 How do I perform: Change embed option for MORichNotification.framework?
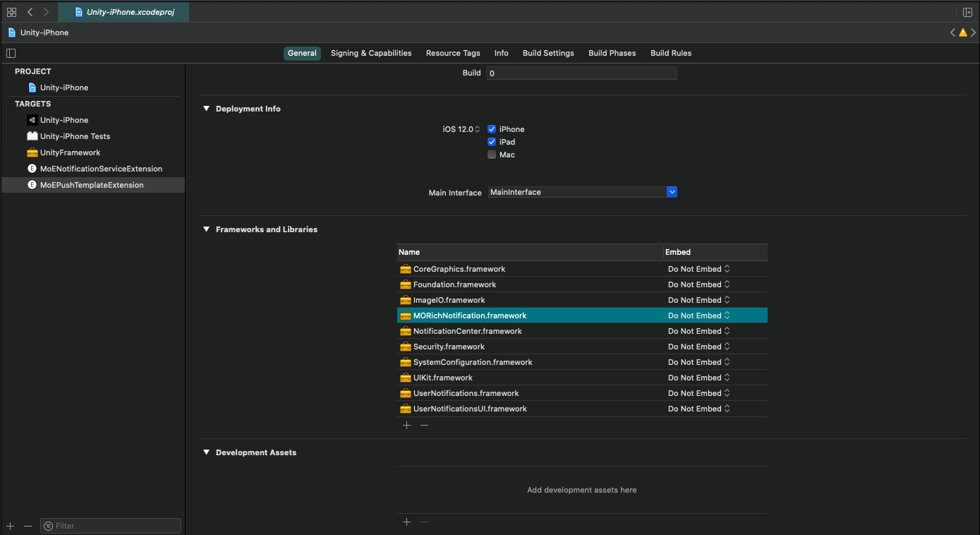tap(698, 315)
